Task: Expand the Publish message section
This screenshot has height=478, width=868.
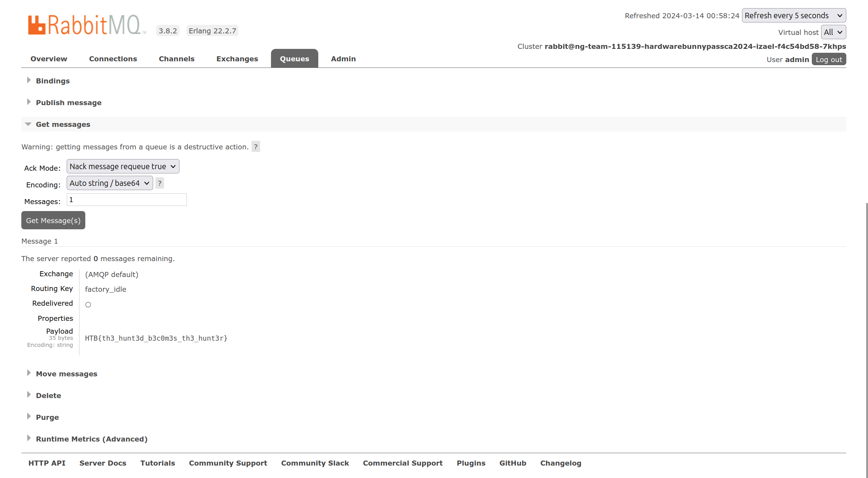Action: pyautogui.click(x=69, y=102)
